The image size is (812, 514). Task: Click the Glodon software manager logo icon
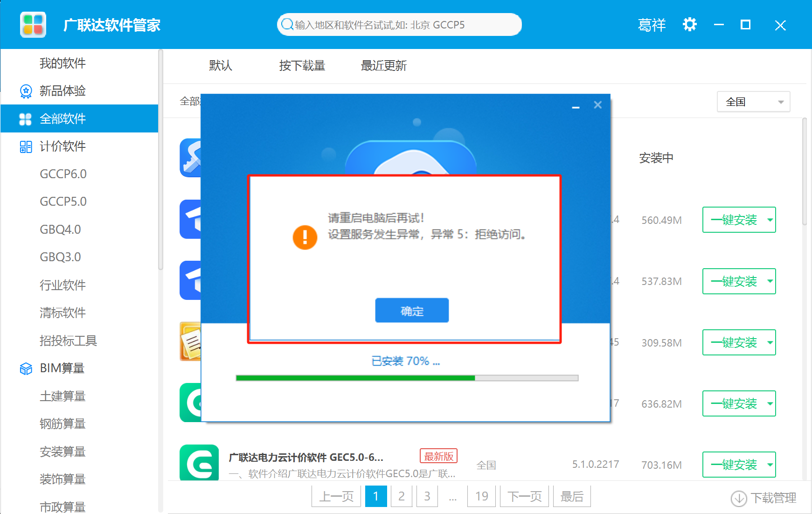click(33, 24)
